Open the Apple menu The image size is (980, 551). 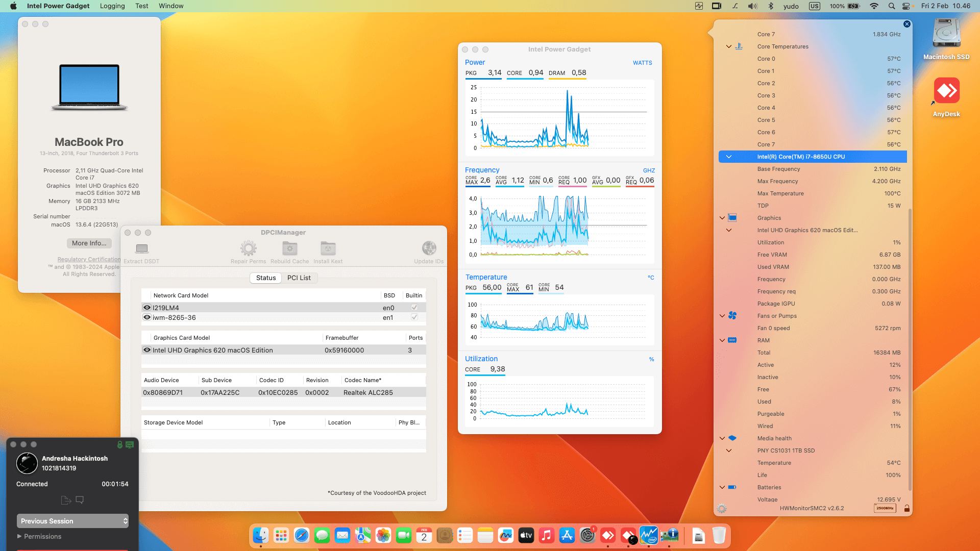(13, 6)
